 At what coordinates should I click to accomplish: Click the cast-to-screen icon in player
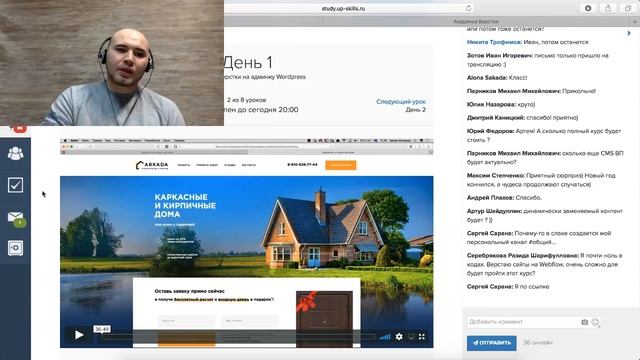point(411,336)
